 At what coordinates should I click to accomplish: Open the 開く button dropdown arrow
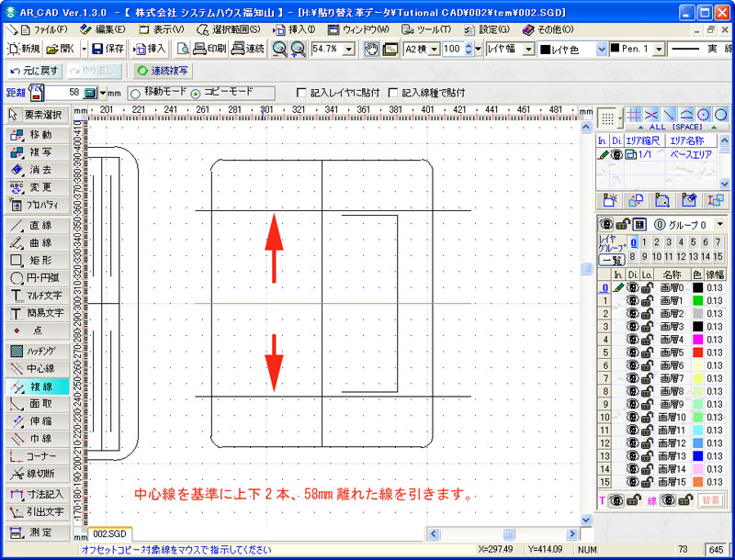(85, 49)
